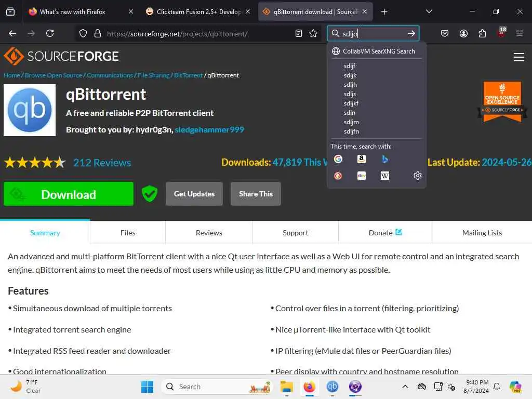This screenshot has width=532, height=399.
Task: Open File Explorer from the taskbar
Action: pyautogui.click(x=286, y=387)
